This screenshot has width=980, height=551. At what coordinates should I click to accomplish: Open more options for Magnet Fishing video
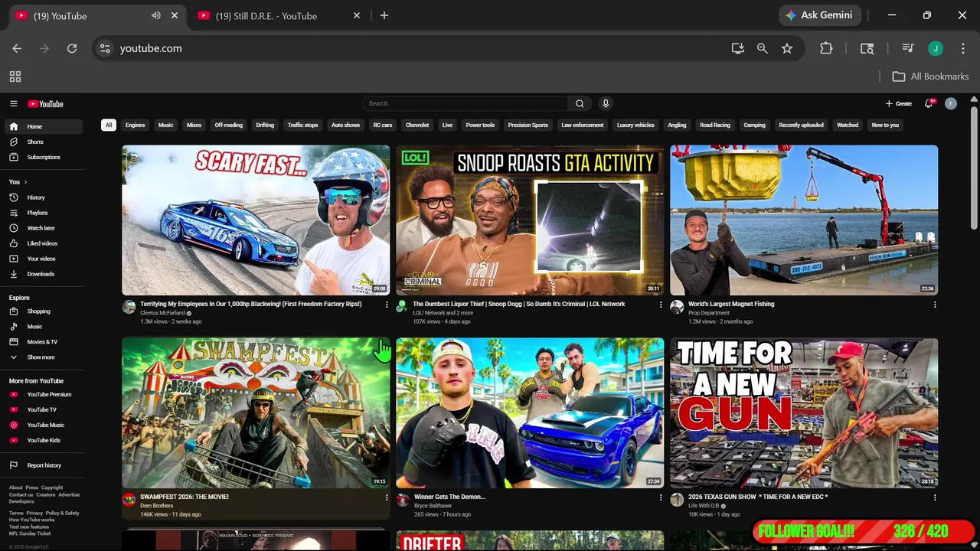[935, 305]
